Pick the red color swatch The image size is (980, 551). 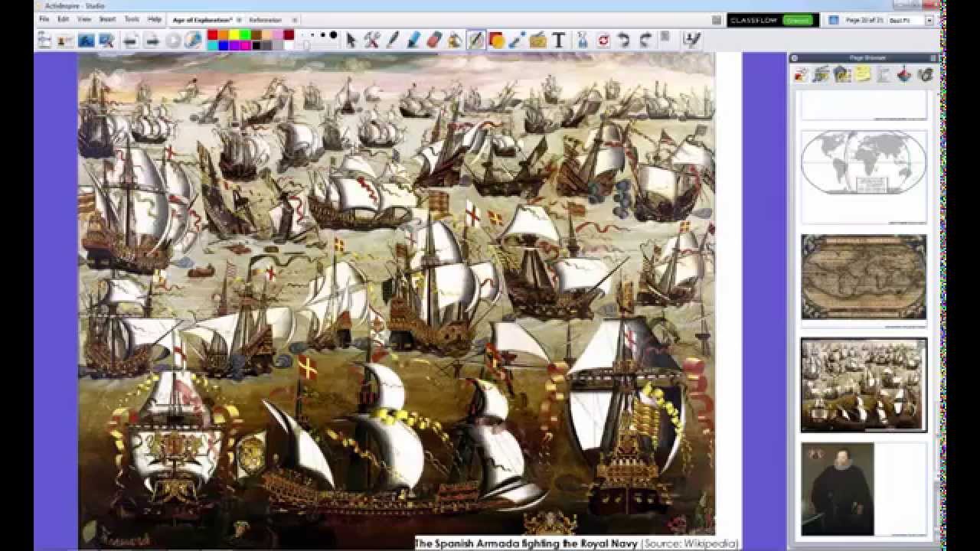click(x=213, y=34)
